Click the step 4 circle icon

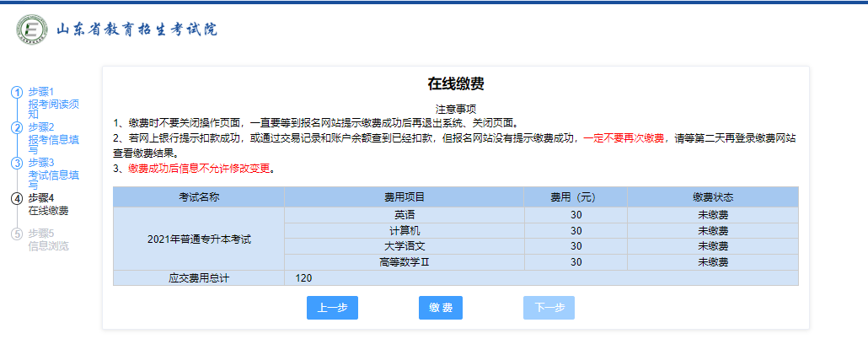pos(16,198)
